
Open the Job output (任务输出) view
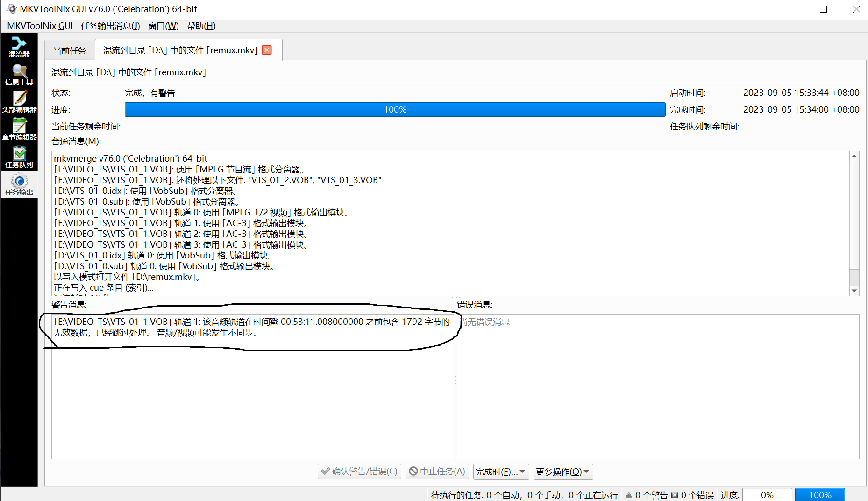(19, 185)
